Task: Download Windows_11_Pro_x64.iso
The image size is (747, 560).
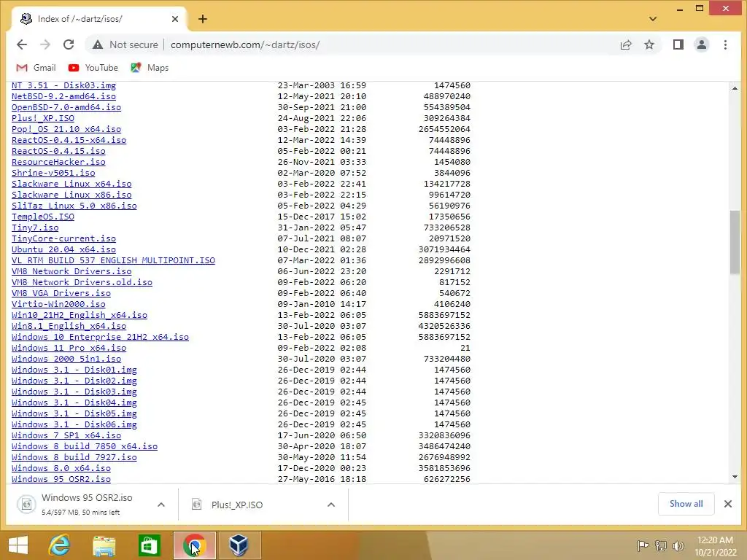Action: pos(69,348)
